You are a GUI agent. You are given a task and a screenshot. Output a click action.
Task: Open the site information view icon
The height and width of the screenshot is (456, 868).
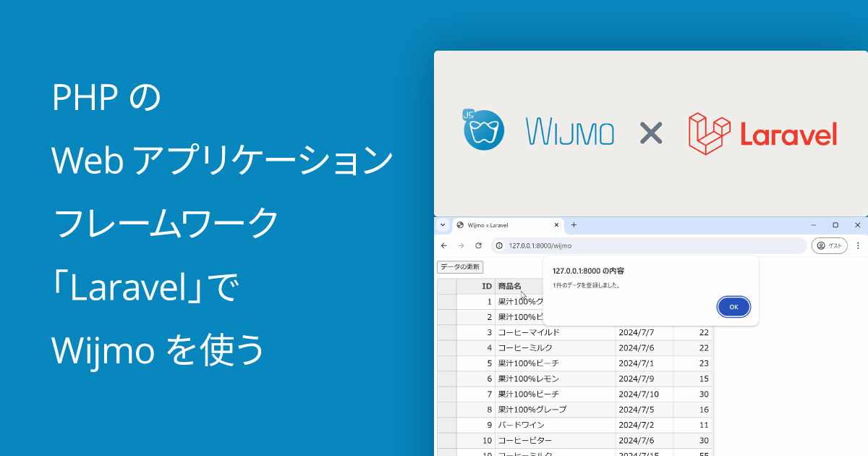[499, 245]
